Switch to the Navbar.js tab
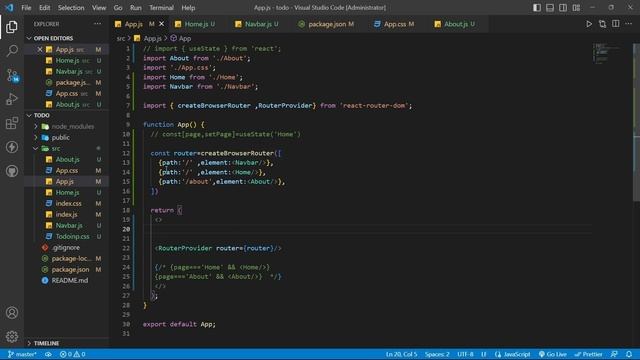640x360 pixels. pos(257,24)
